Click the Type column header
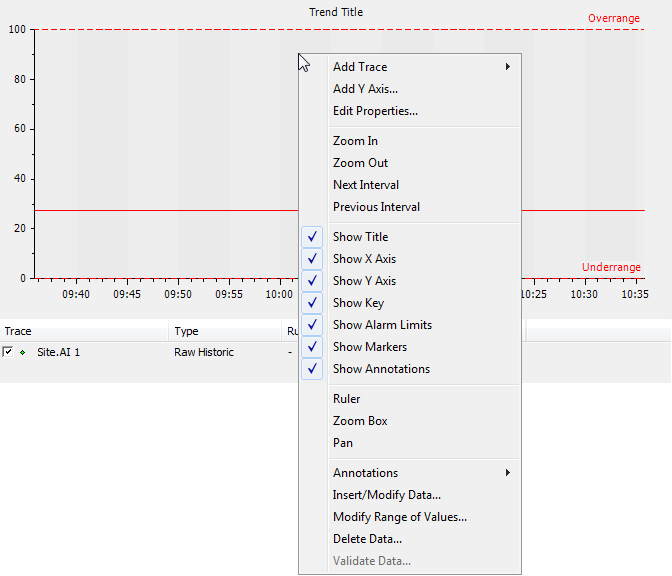Viewport: 672px width, 576px height. click(187, 331)
